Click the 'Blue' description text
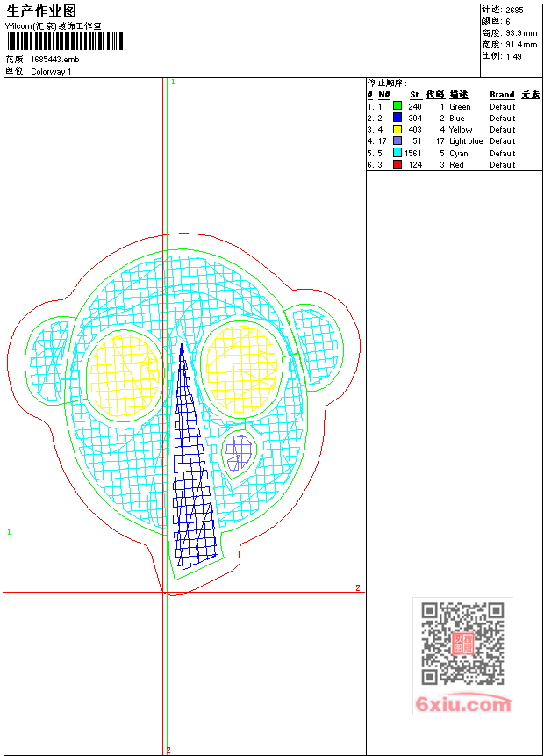This screenshot has height=756, width=544. (x=457, y=119)
